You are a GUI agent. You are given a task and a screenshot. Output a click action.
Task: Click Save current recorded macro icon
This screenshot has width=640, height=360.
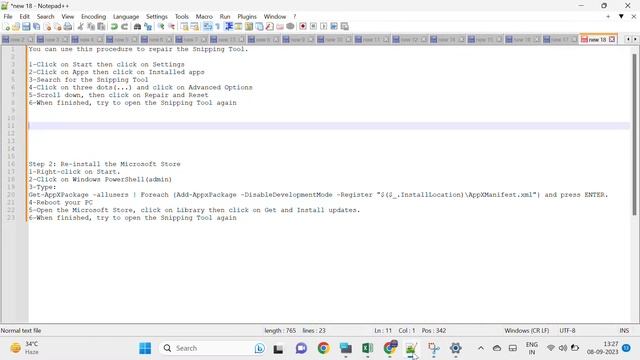[344, 27]
